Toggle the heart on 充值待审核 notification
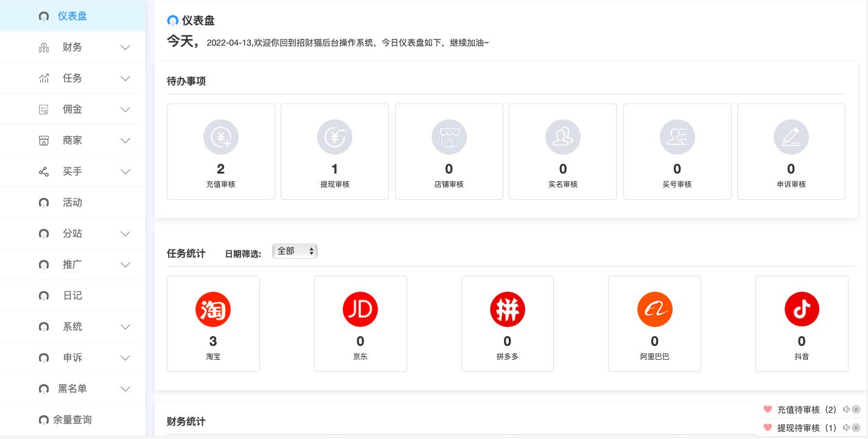 tap(768, 410)
